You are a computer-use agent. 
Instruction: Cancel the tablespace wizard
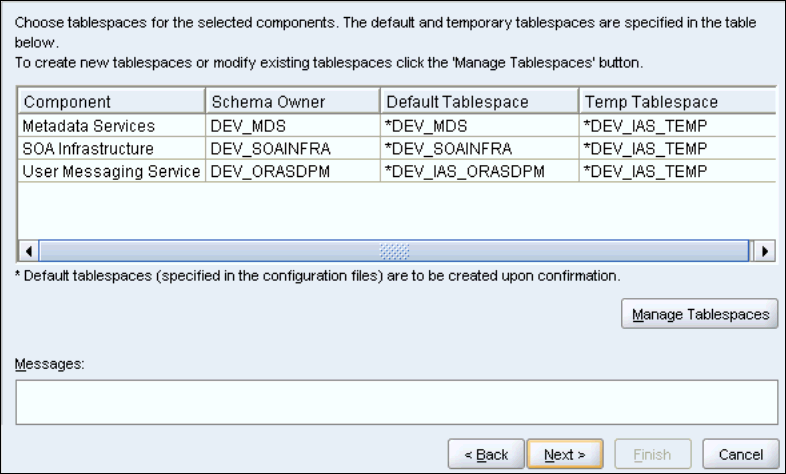coord(740,453)
